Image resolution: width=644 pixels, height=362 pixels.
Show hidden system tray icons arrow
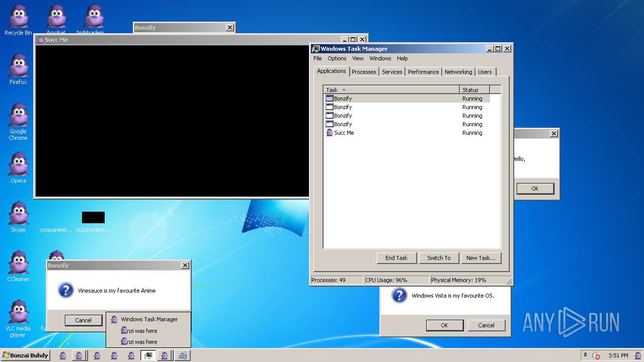(585, 355)
